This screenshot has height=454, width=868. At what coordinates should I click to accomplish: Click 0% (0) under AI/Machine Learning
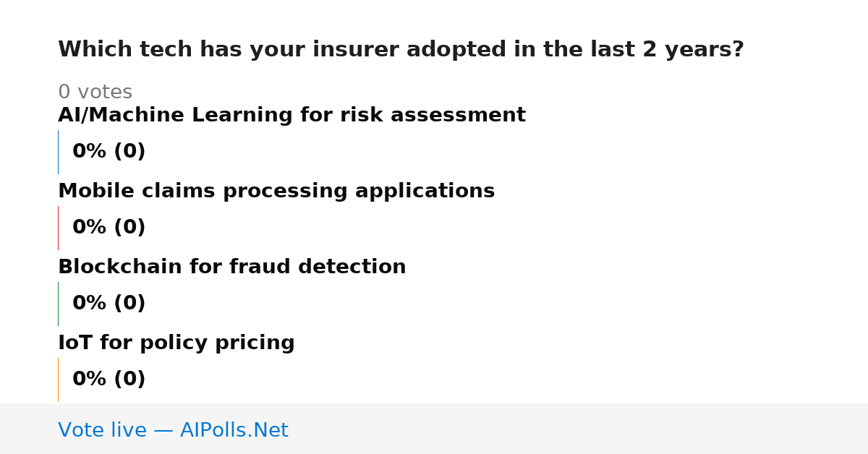coord(109,152)
